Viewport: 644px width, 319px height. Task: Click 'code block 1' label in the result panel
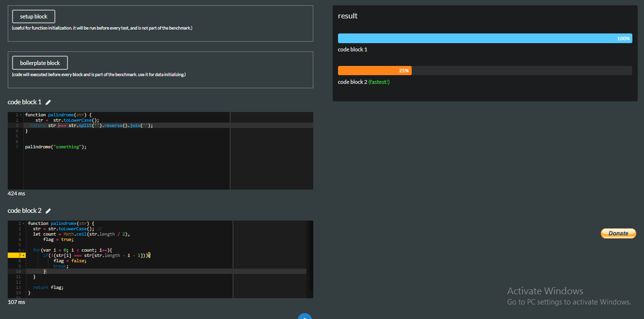(x=353, y=49)
